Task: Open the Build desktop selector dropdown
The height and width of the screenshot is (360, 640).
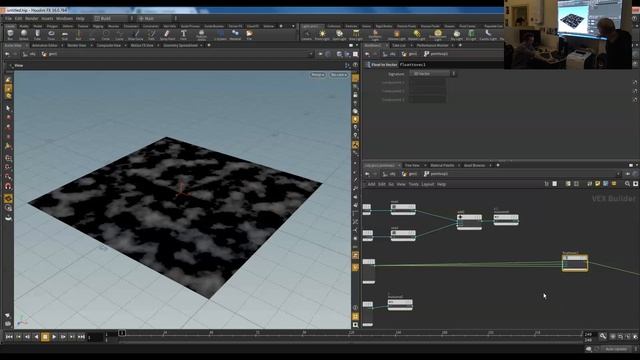Action: [113, 18]
